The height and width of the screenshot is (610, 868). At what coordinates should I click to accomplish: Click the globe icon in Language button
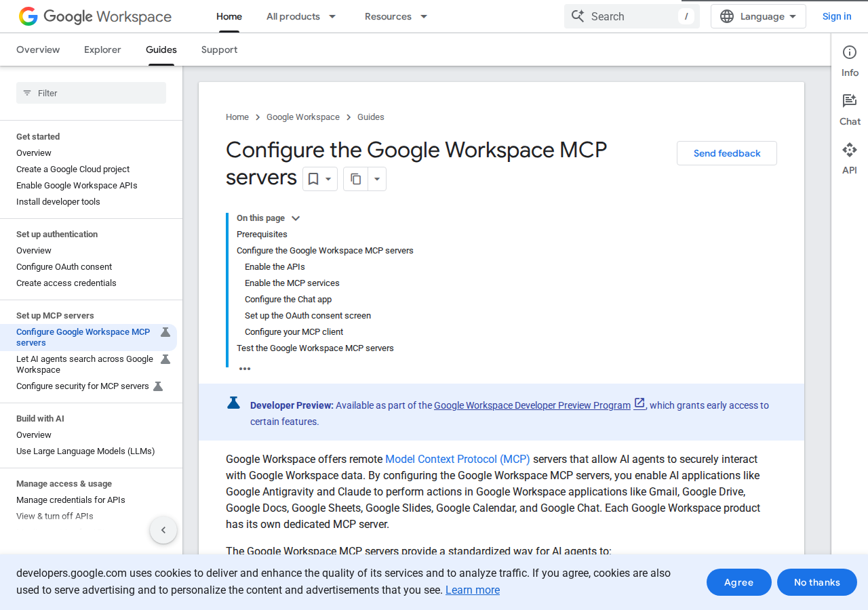point(727,16)
